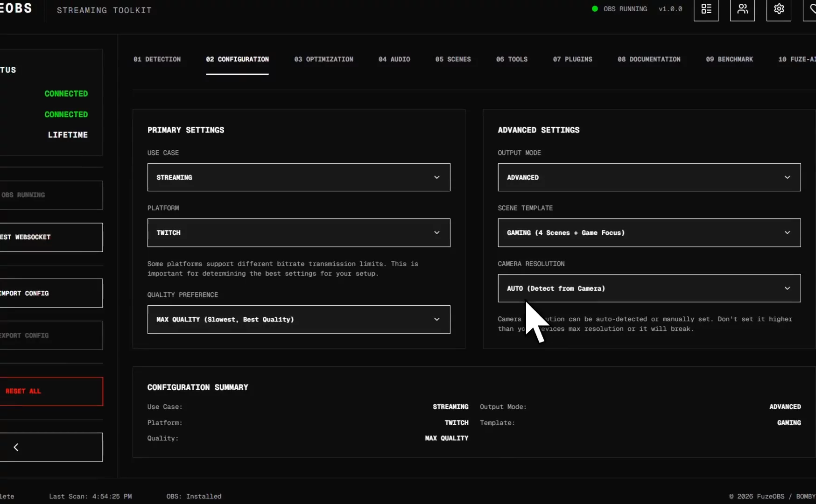Screen dimensions: 816x504
Task: Select the 09 Benchmark tab
Action: [729, 59]
